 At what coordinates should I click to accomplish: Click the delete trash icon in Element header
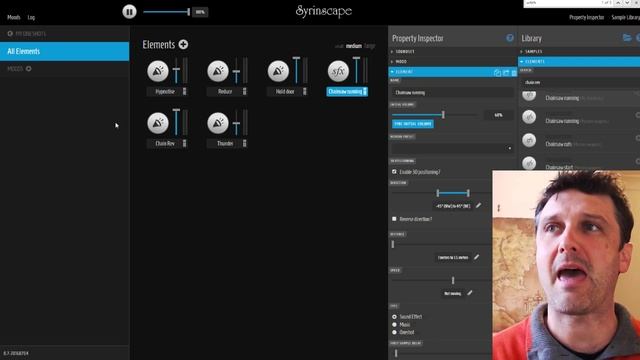(x=514, y=73)
